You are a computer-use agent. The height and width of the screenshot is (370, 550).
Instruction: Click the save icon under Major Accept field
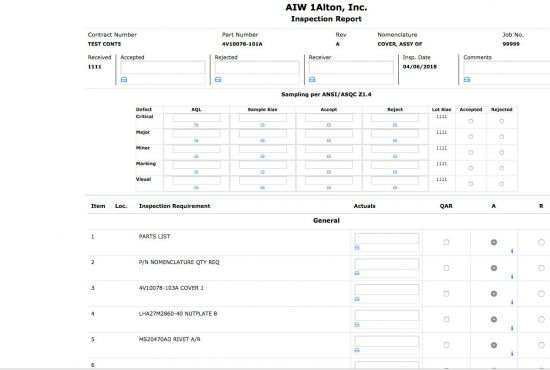[x=329, y=141]
